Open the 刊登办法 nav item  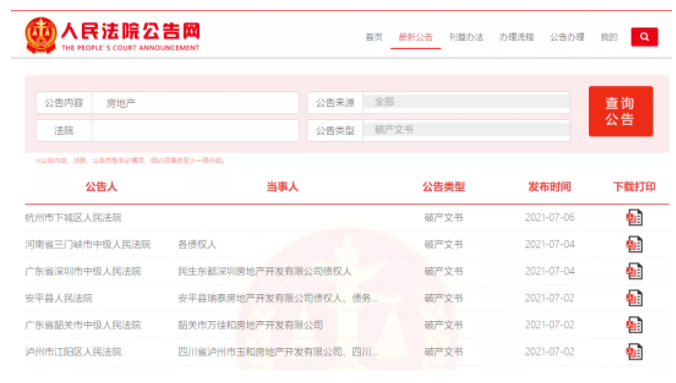pos(466,37)
